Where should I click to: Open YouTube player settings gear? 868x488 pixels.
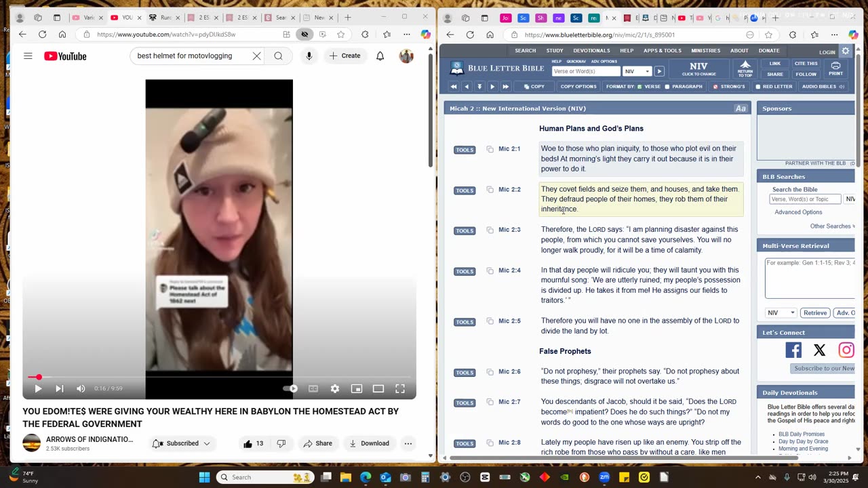point(335,388)
